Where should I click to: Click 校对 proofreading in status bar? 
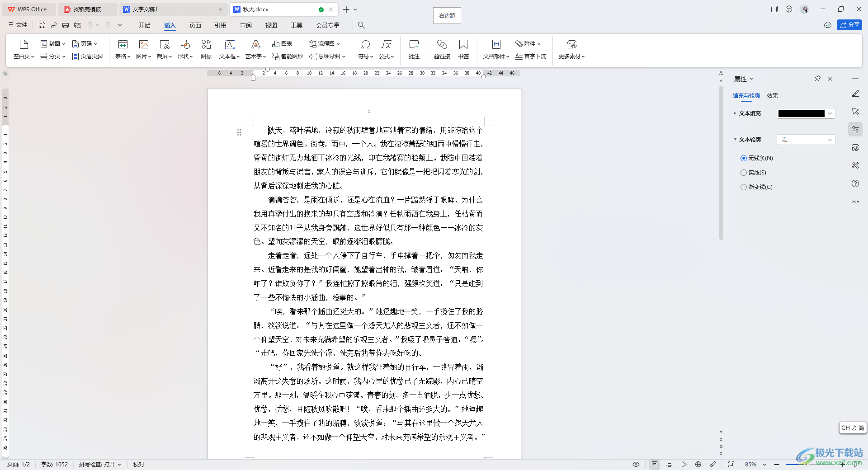[x=139, y=465]
